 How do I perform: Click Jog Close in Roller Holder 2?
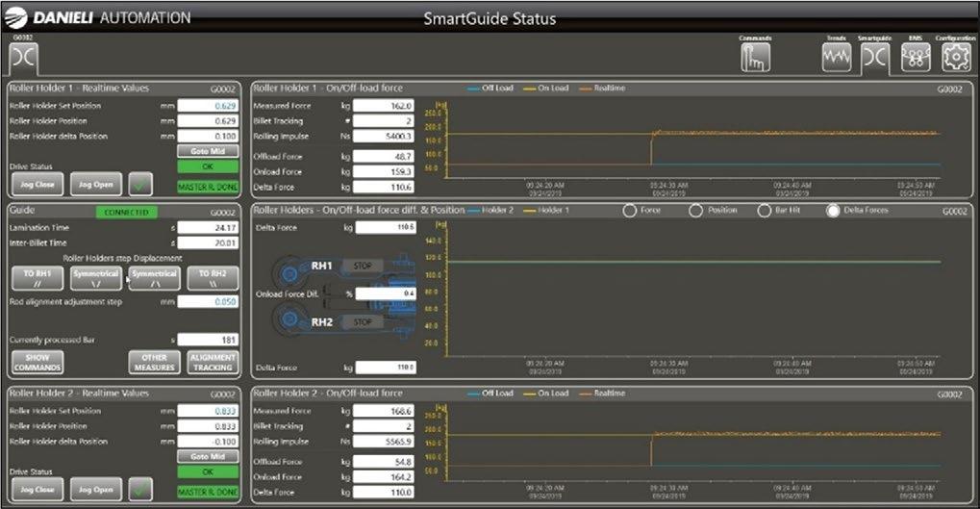(38, 490)
